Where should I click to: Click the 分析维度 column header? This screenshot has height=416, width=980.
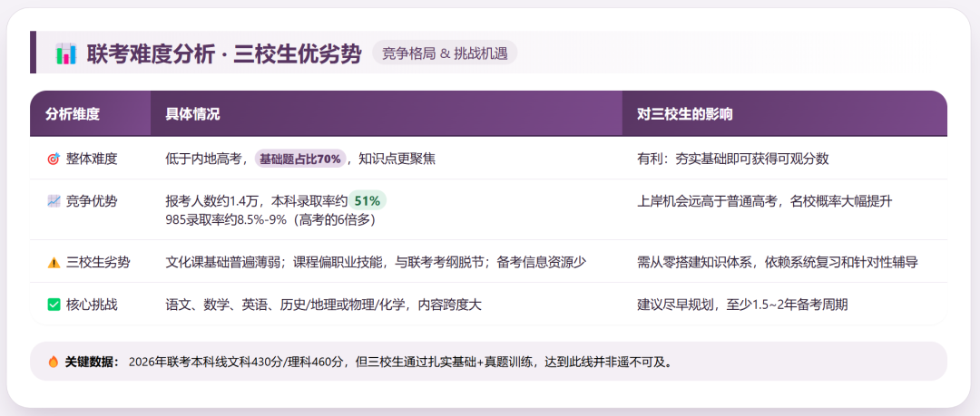click(x=73, y=114)
